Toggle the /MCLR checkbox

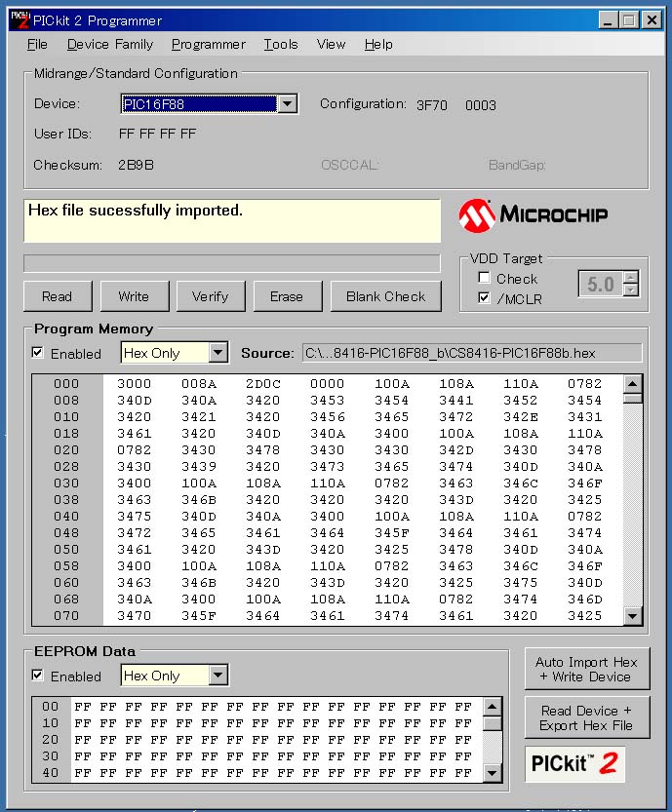[485, 299]
